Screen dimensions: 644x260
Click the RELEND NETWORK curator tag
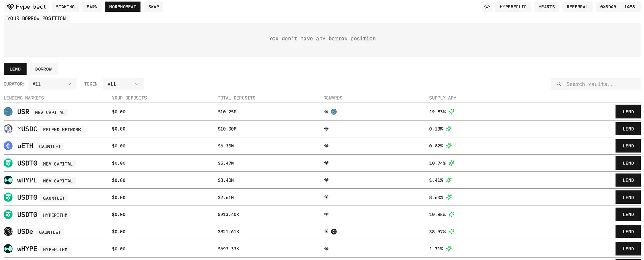(62, 130)
